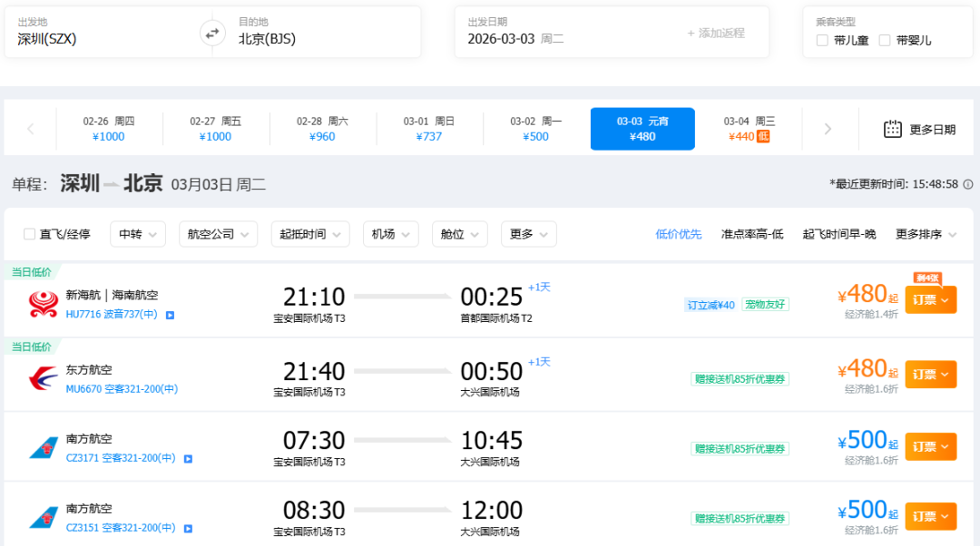Expand the 更多排序 sort dropdown

tap(926, 234)
